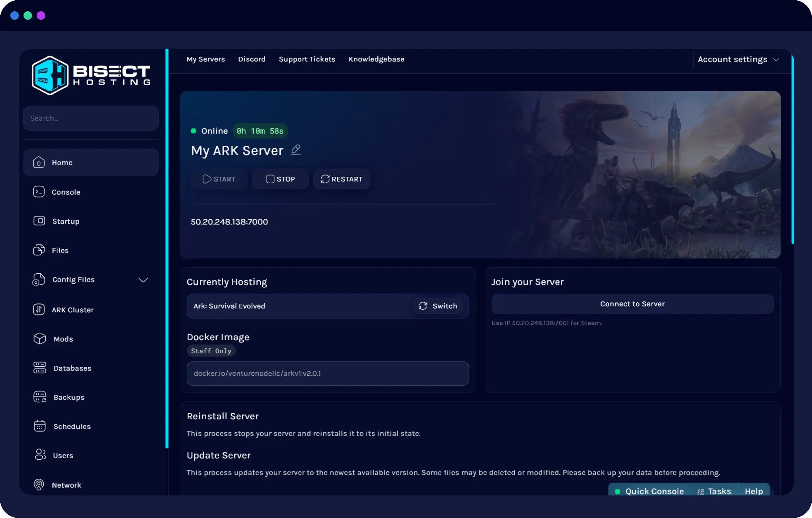Go to My Servers tab
This screenshot has height=518, width=812.
coord(205,59)
